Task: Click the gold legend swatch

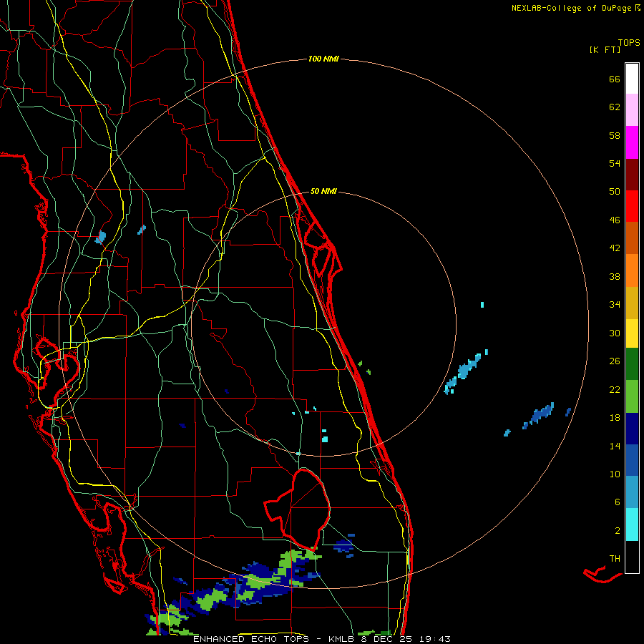Action: coord(632,303)
